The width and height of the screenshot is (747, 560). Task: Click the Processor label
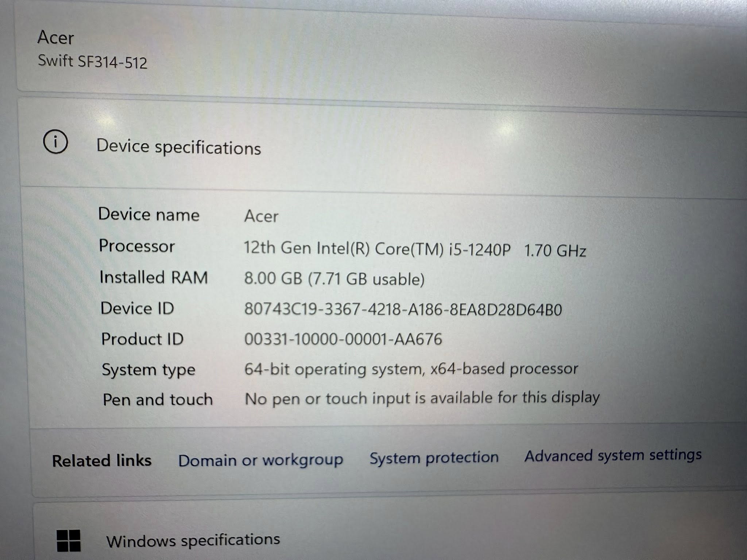pos(137,246)
